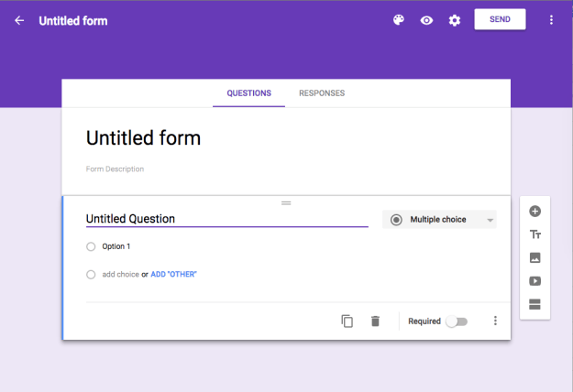This screenshot has width=573, height=392.
Task: Toggle the Required switch on
Action: tap(456, 321)
